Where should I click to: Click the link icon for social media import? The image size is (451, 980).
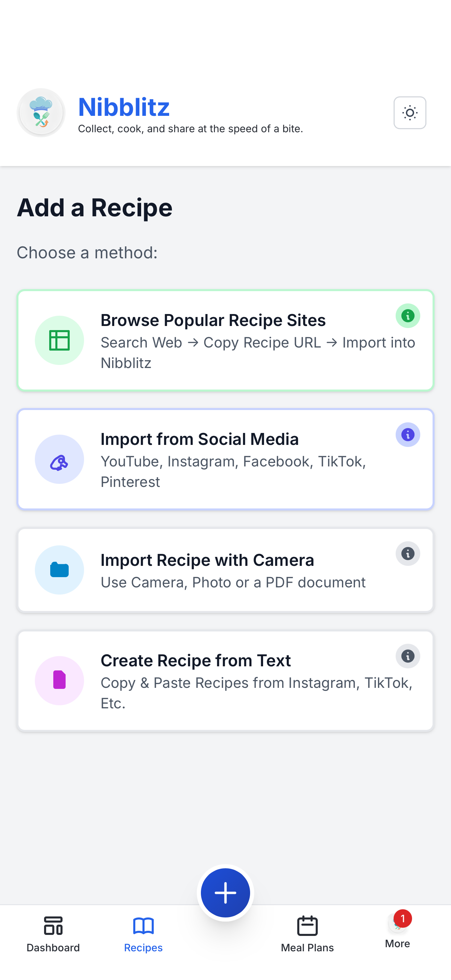pos(59,459)
